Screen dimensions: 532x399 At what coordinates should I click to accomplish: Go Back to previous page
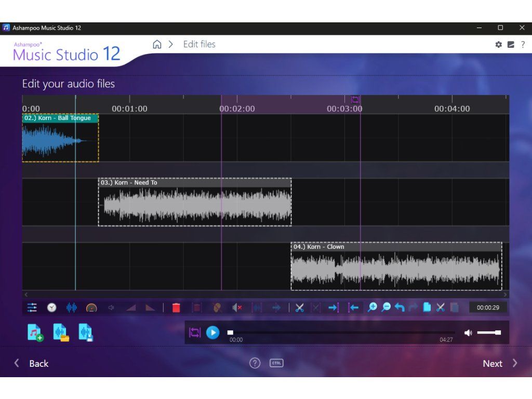[32, 364]
